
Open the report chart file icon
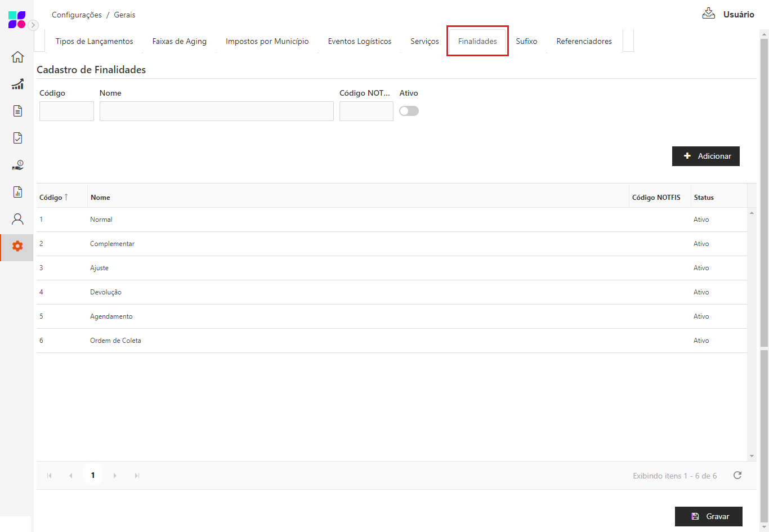point(17,192)
